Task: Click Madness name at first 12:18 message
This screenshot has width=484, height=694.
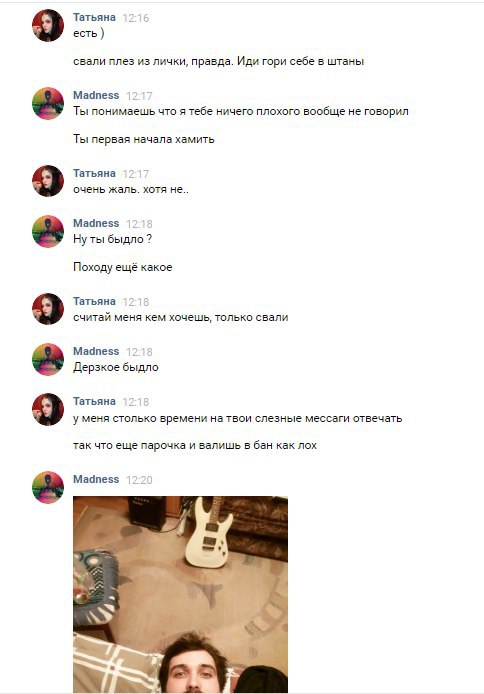Action: pyautogui.click(x=96, y=223)
